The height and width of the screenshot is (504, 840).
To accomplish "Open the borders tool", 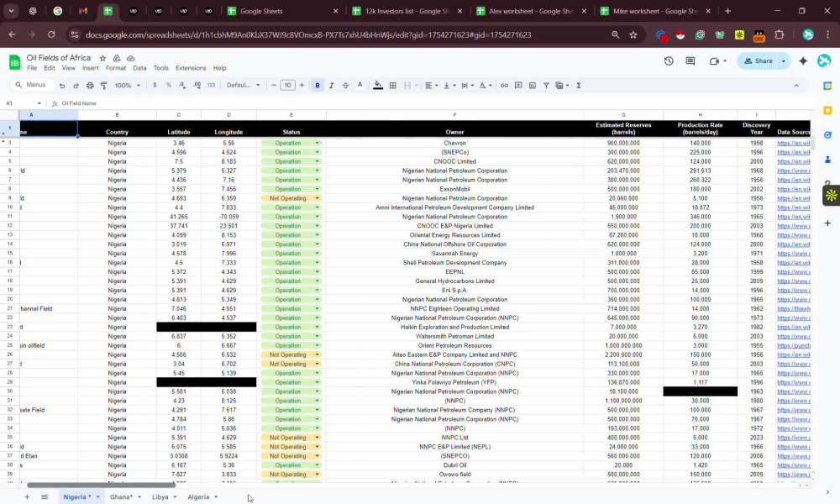I will [x=392, y=85].
